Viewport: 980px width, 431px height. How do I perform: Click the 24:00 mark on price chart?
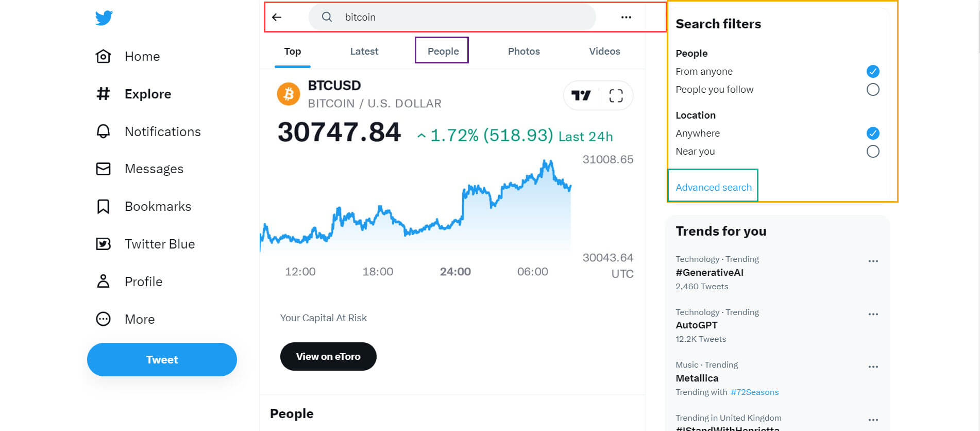[455, 272]
